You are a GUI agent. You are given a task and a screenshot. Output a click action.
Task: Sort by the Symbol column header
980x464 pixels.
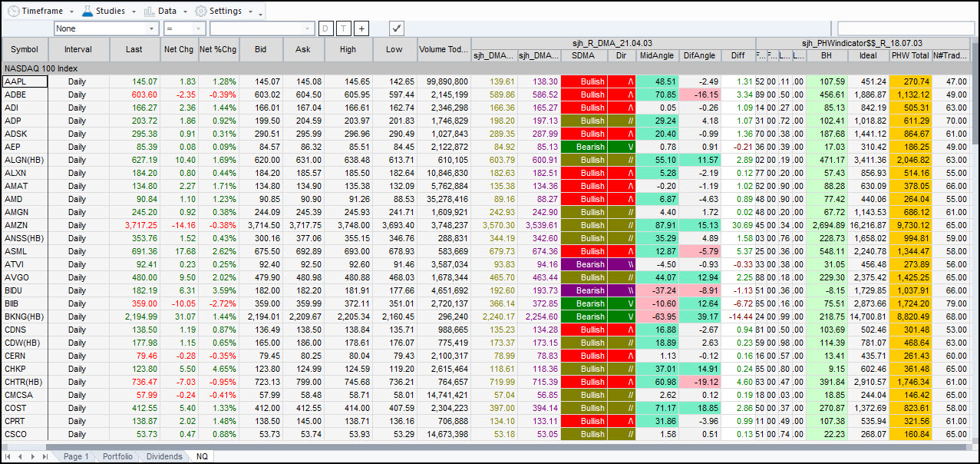click(25, 49)
